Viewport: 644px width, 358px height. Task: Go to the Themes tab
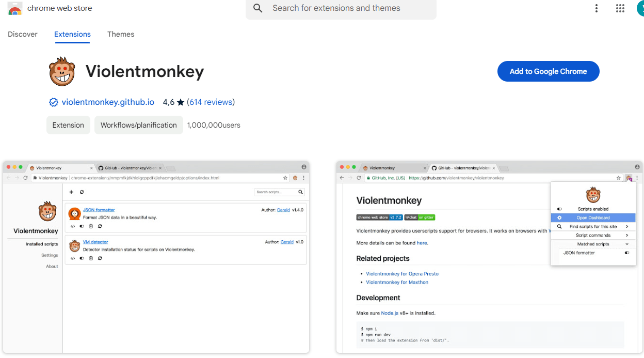tap(121, 34)
